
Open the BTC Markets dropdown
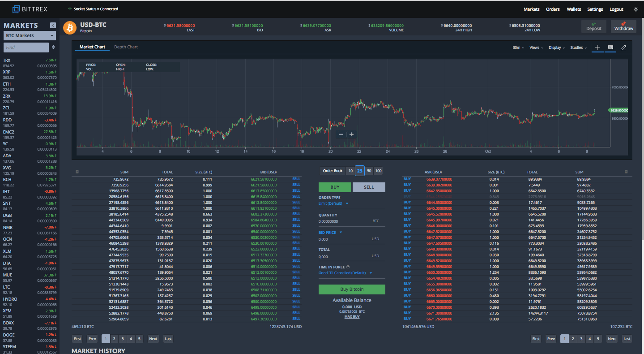(x=29, y=35)
